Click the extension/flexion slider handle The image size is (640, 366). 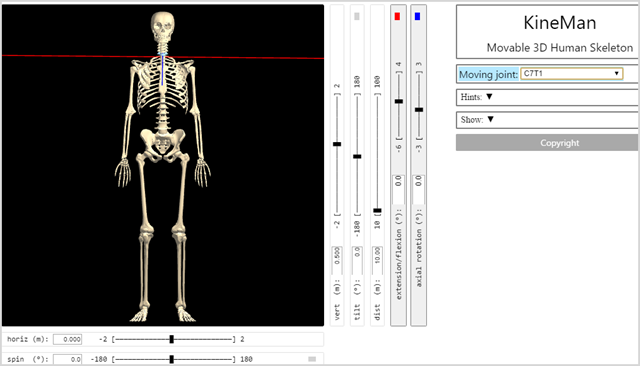click(399, 101)
